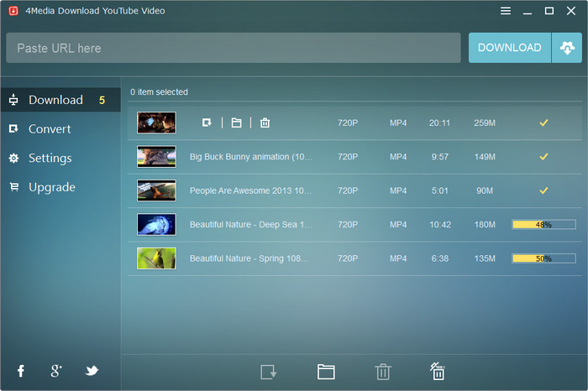Click the 10:42 duration value
Viewport: 588px width, 391px height.
pyautogui.click(x=440, y=224)
